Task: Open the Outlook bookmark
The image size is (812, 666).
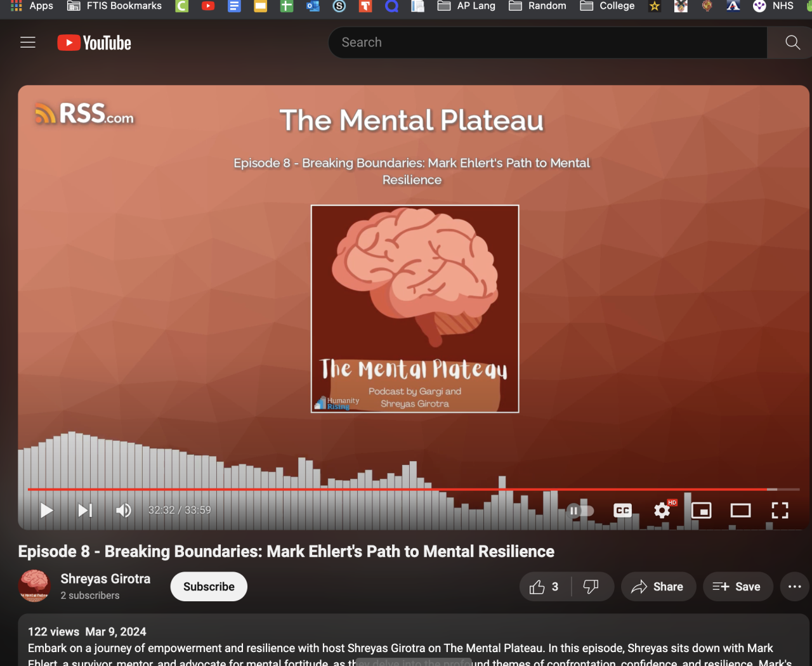Action: [x=313, y=6]
